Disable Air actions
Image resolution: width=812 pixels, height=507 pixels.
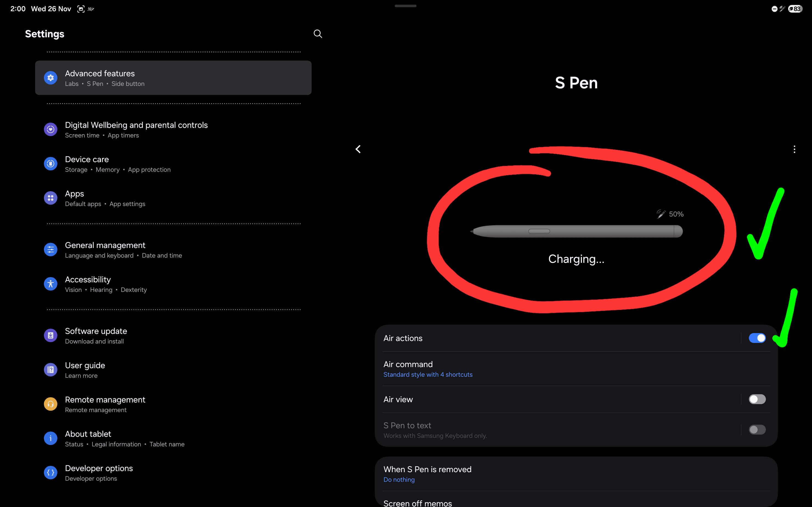pos(757,338)
